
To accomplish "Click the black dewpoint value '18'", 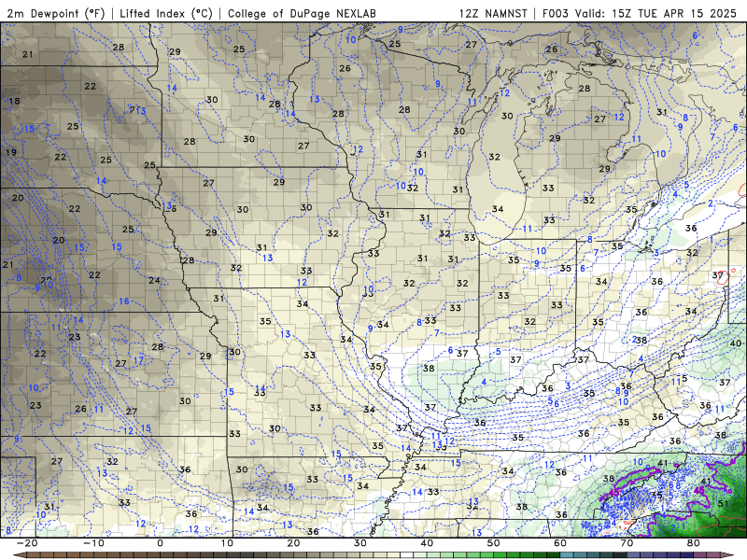I will 14,101.
